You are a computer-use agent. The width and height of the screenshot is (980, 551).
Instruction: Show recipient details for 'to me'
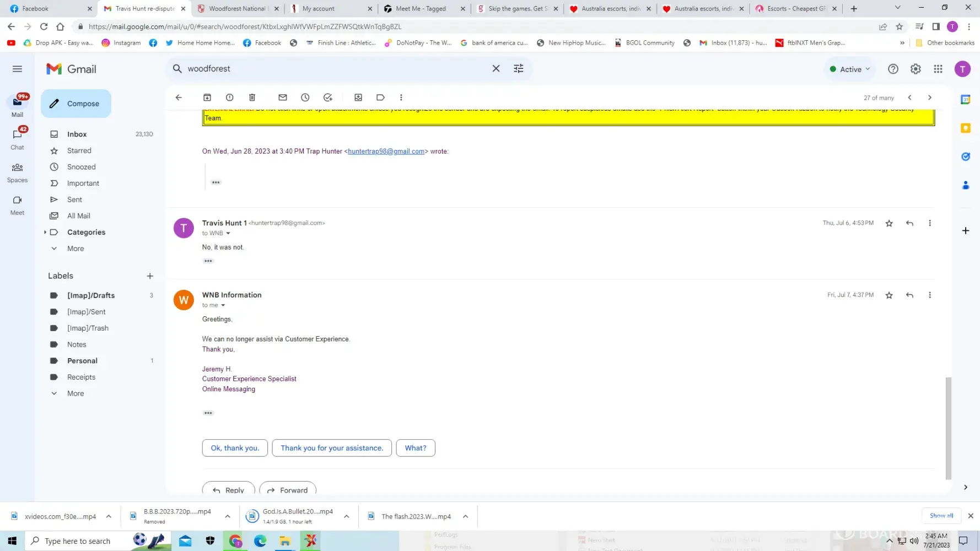point(223,305)
